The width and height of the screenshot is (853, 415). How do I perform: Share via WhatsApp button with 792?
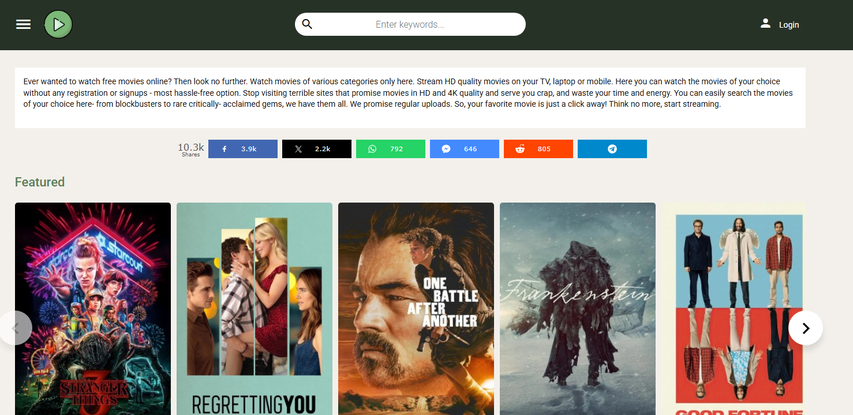point(391,149)
